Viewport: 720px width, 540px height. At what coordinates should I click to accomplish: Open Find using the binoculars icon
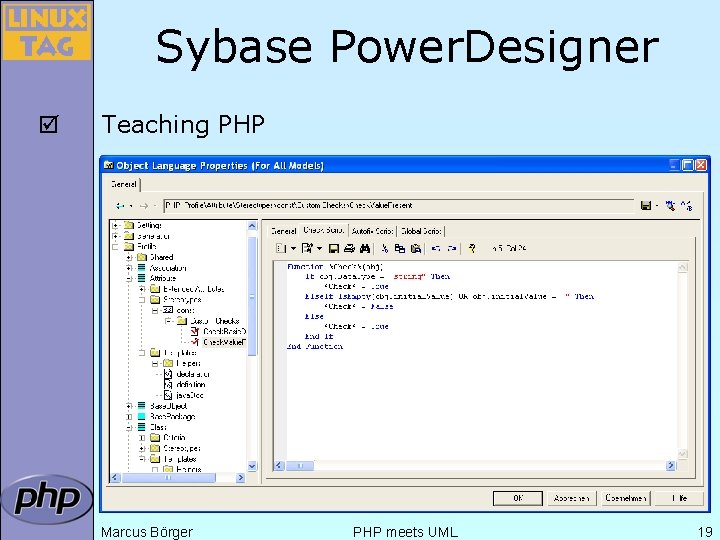click(x=365, y=248)
